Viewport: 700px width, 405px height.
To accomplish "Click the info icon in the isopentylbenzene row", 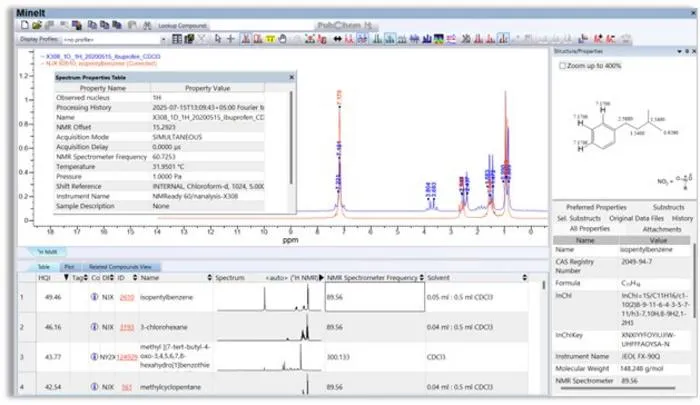I will coord(94,296).
